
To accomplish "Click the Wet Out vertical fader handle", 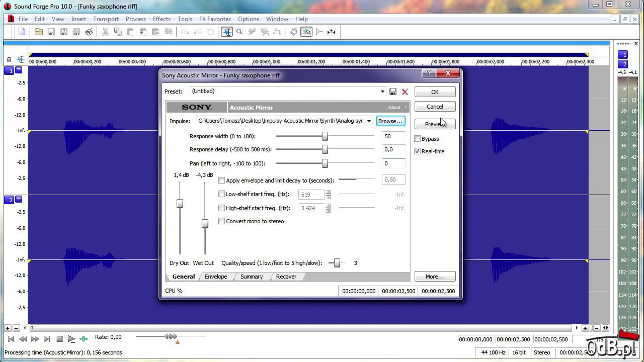I will pos(205,223).
